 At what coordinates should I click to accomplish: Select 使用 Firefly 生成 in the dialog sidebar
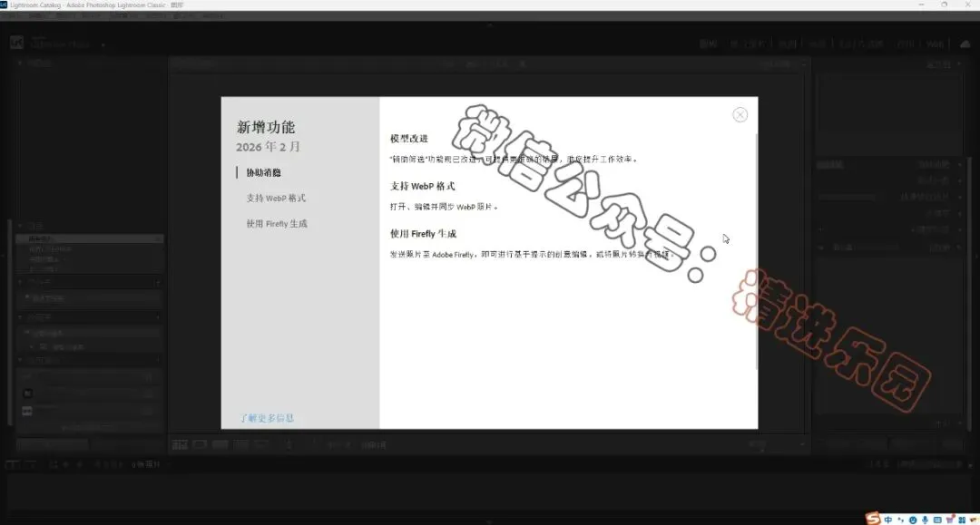tap(276, 223)
